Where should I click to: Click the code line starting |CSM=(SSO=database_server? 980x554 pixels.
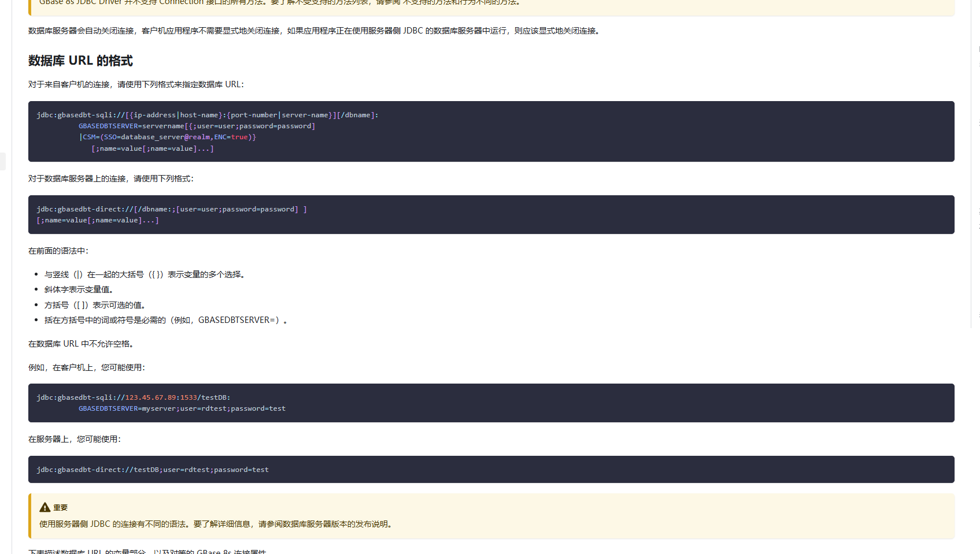pos(168,137)
